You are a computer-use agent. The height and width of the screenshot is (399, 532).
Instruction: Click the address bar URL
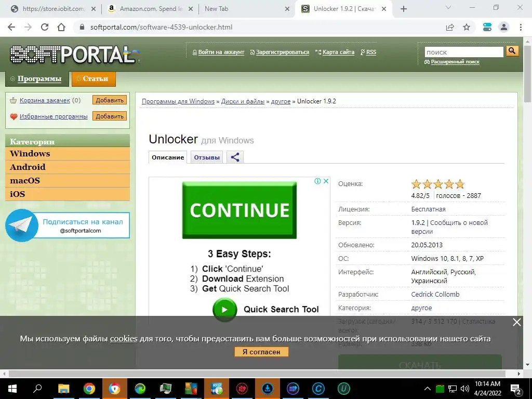click(161, 27)
